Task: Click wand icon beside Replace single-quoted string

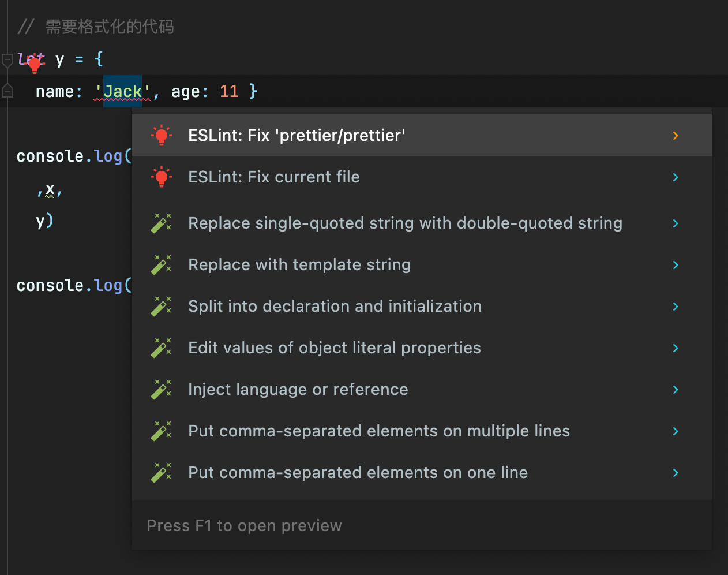Action: (162, 223)
